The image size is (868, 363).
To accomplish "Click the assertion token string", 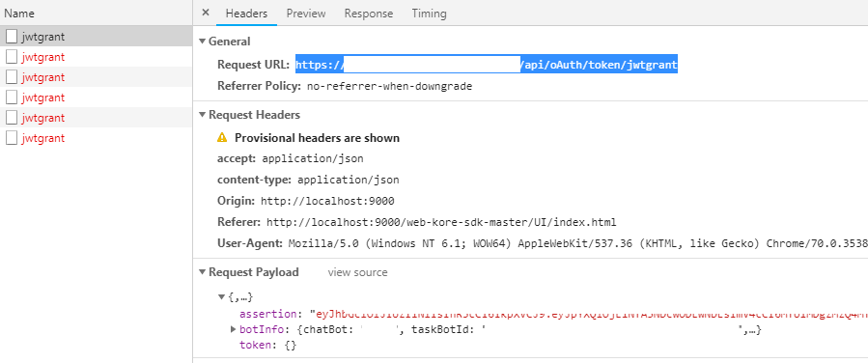I will (588, 315).
